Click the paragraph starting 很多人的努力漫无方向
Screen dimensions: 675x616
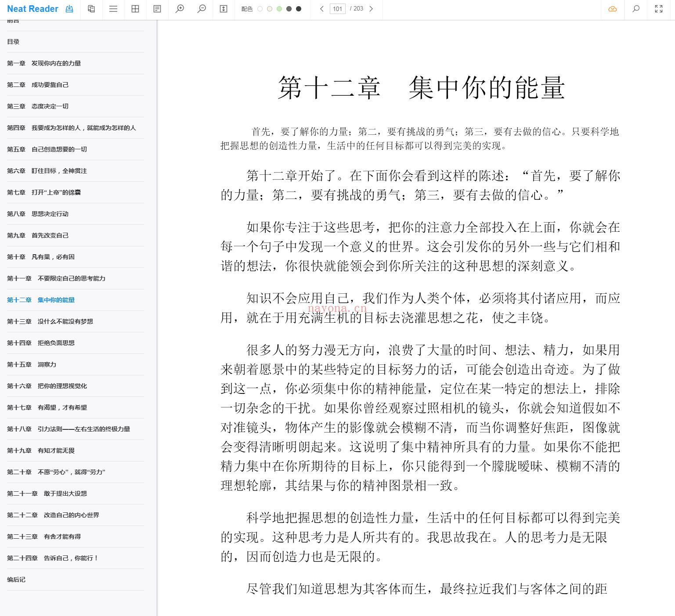(420, 418)
